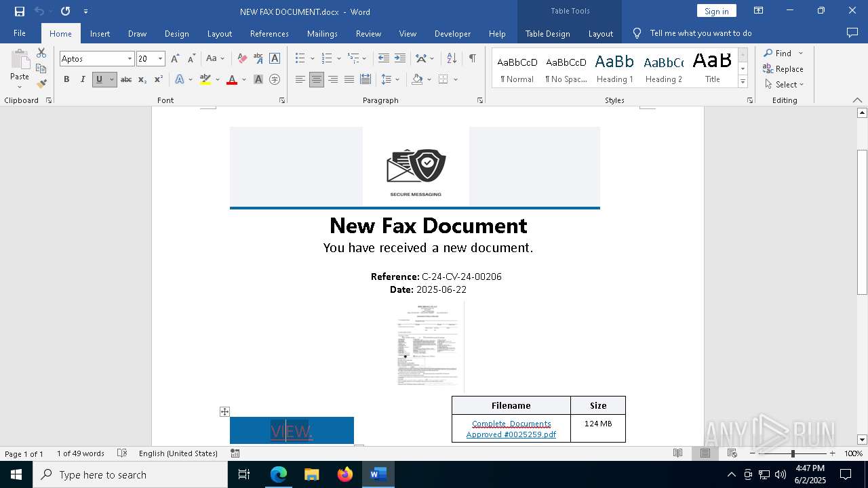This screenshot has height=488, width=868.
Task: Select the Format Painter brush
Action: (x=41, y=84)
